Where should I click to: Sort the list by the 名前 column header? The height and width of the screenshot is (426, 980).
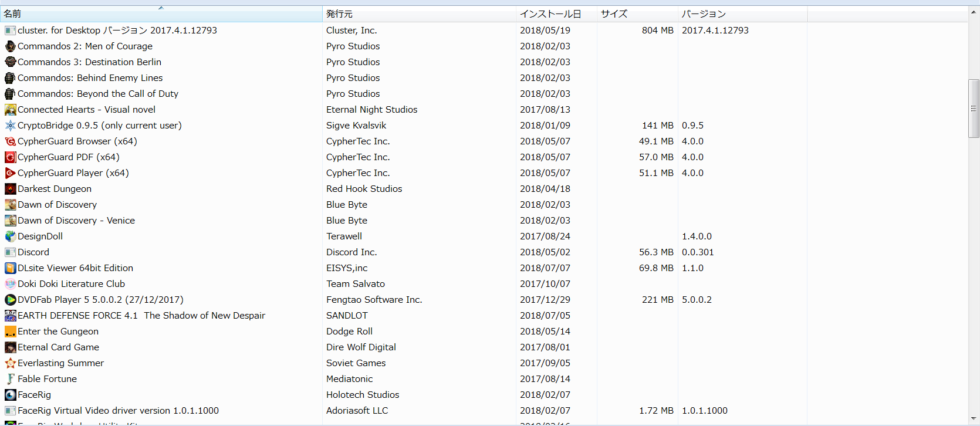[x=161, y=14]
